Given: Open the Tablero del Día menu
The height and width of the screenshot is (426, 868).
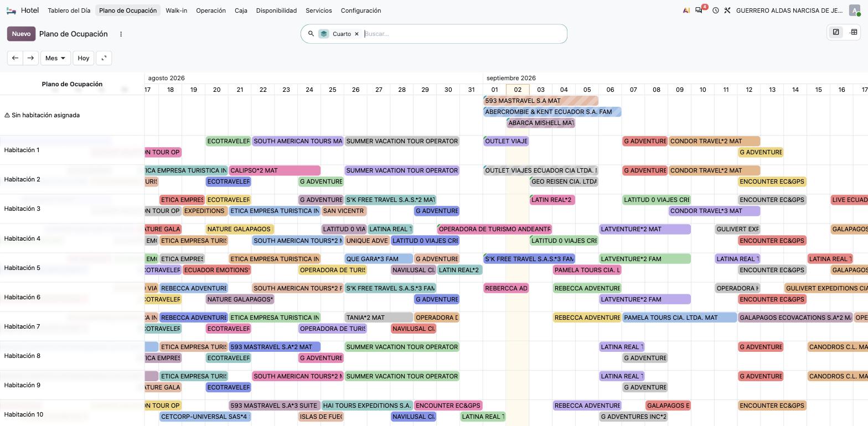Looking at the screenshot, I should 69,11.
